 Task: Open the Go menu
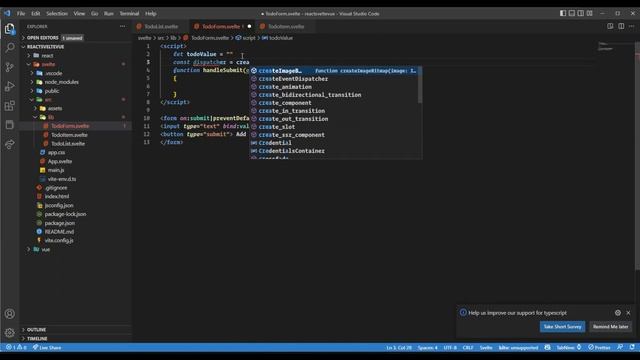click(95, 13)
